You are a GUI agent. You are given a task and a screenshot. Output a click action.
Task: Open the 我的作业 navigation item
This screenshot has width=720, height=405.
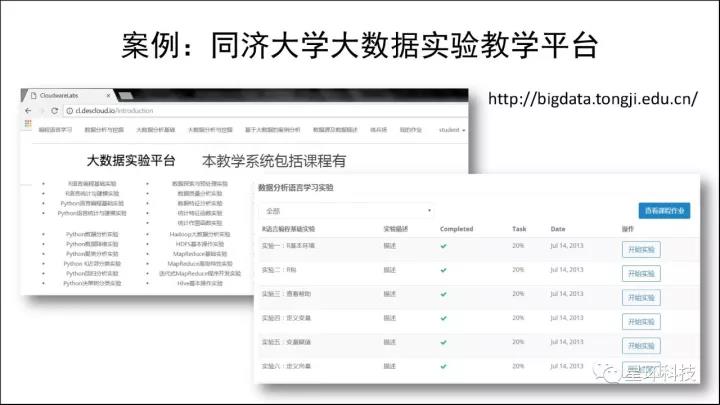click(411, 130)
